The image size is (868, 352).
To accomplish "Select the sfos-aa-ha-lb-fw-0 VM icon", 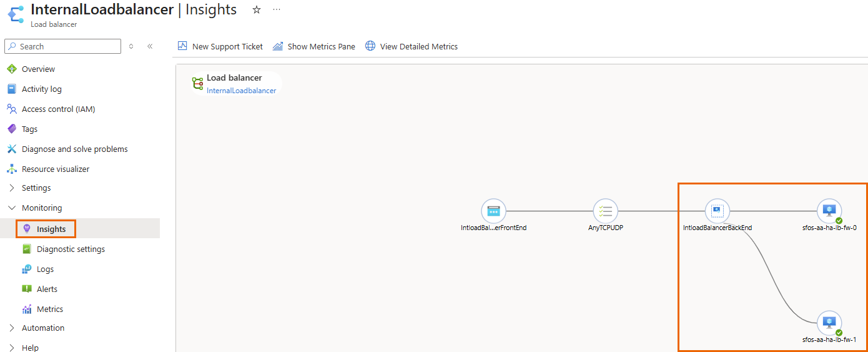I will pos(829,211).
